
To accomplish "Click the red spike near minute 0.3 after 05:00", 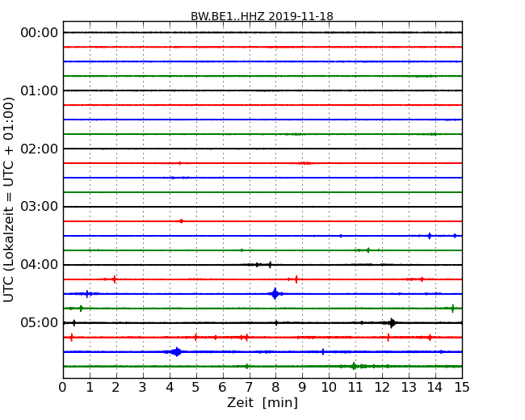I will [71, 338].
